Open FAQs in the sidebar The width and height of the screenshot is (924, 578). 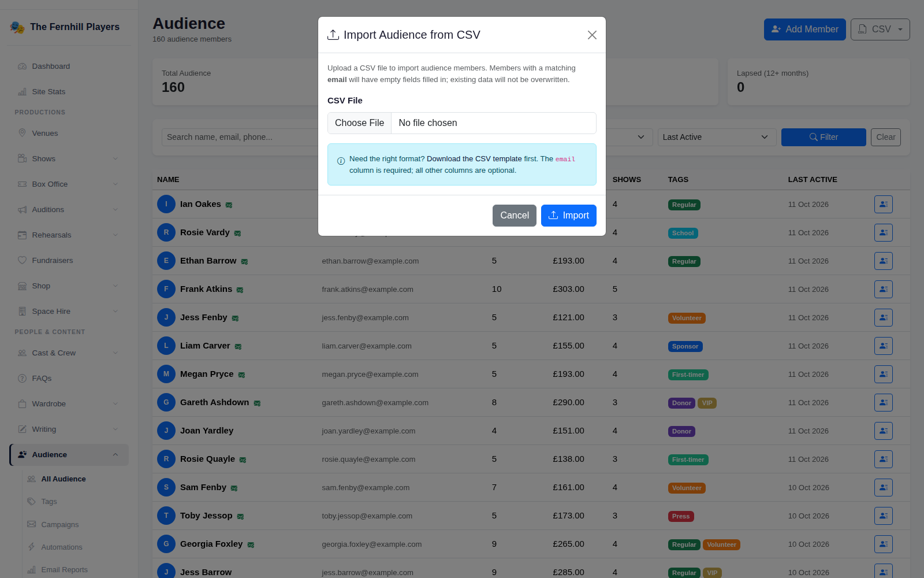point(69,379)
